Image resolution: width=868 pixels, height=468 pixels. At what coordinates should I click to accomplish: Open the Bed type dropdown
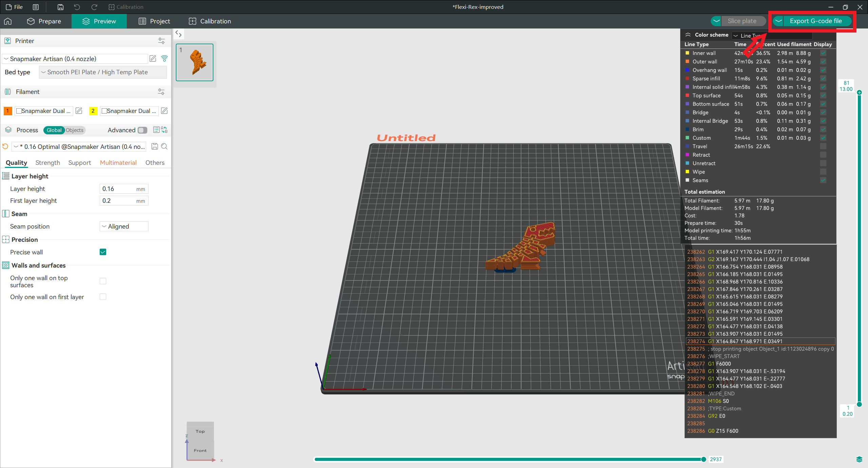click(x=103, y=72)
